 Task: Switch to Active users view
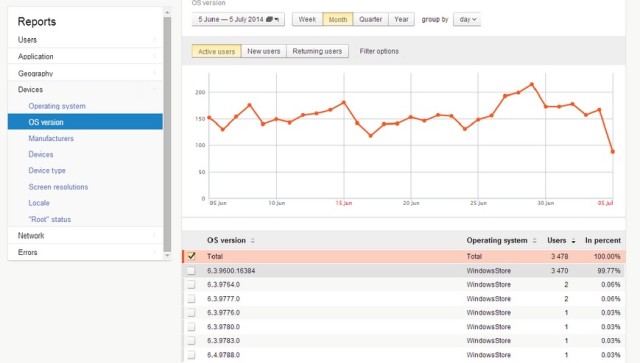pyautogui.click(x=216, y=51)
